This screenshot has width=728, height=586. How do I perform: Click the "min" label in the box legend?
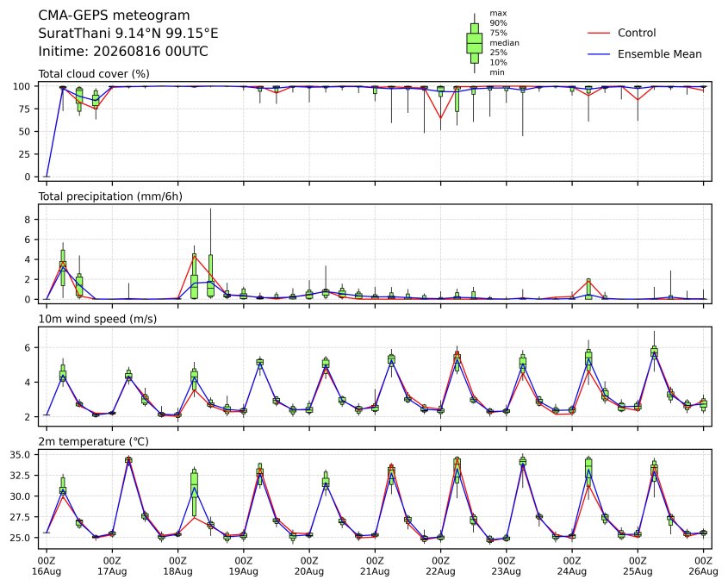pyautogui.click(x=497, y=72)
